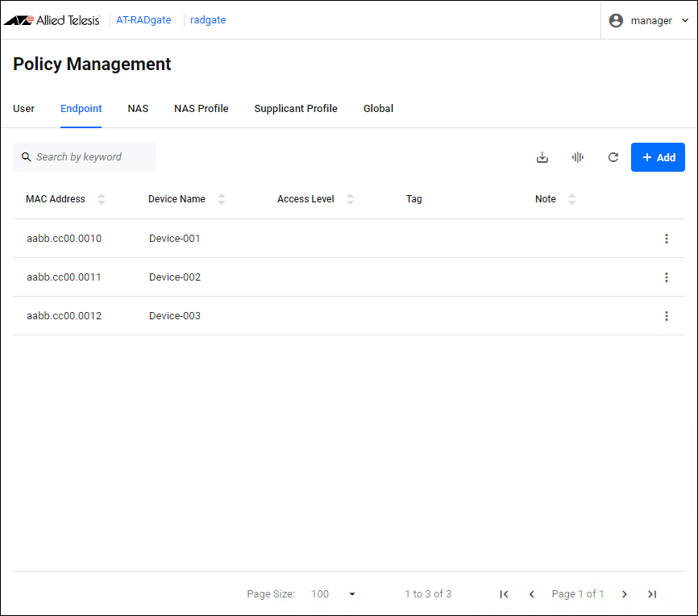The width and height of the screenshot is (698, 616).
Task: Click the download/export icon
Action: click(542, 157)
